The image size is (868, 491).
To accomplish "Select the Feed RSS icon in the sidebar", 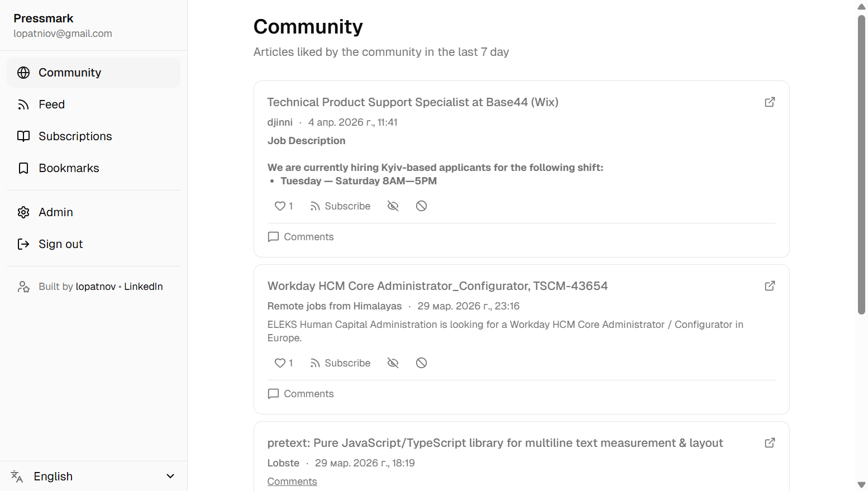I will pyautogui.click(x=23, y=104).
